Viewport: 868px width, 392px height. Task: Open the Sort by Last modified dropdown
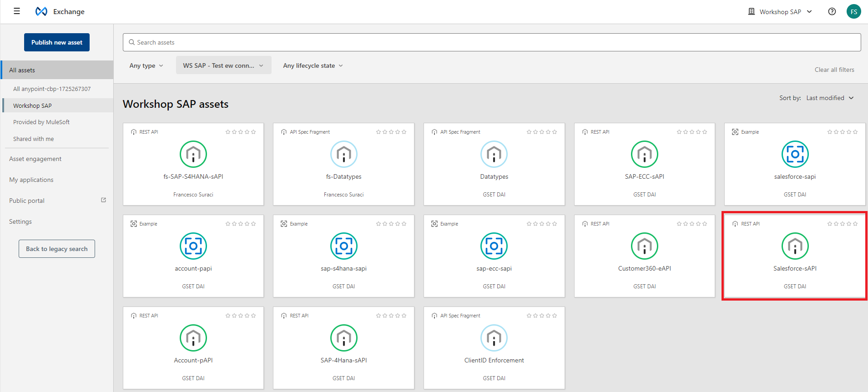coord(830,98)
